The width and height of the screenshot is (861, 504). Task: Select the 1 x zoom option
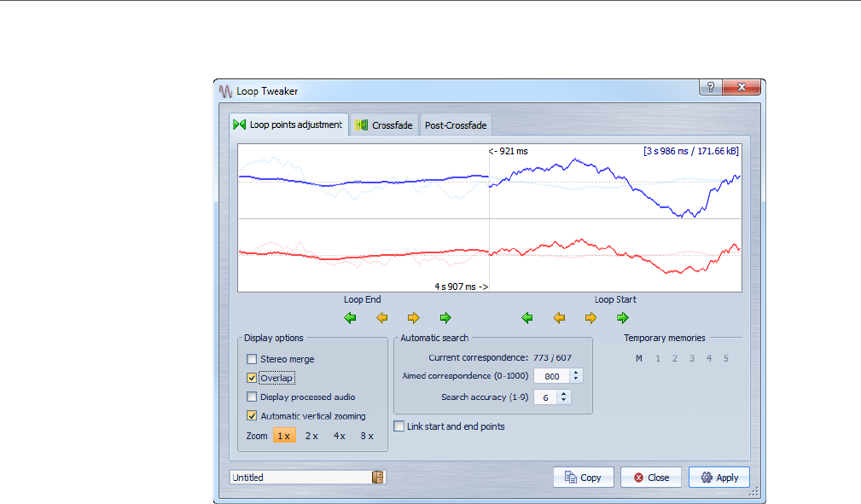point(284,436)
